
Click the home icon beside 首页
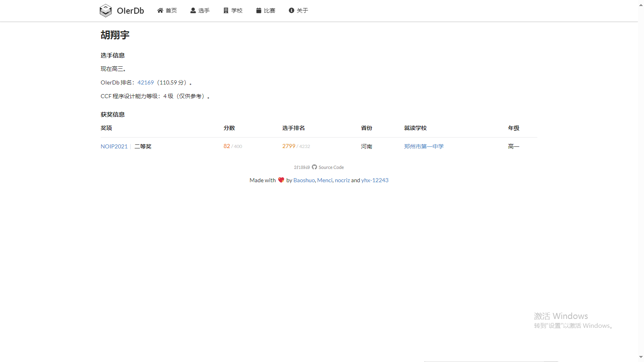(x=160, y=10)
